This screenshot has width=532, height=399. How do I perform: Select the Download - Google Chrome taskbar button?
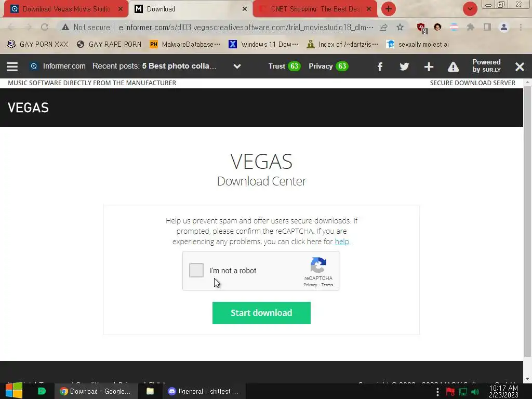click(96, 391)
